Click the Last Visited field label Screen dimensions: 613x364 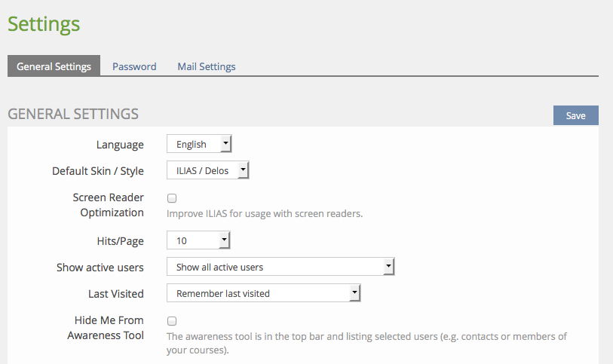pyautogui.click(x=116, y=294)
